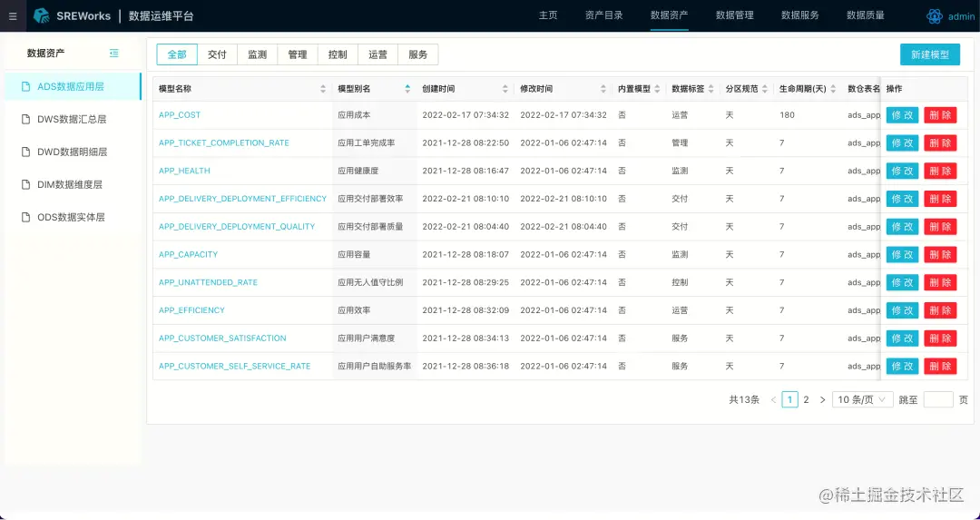
Task: Click file icon beside DWS数据汇总层
Action: point(25,120)
